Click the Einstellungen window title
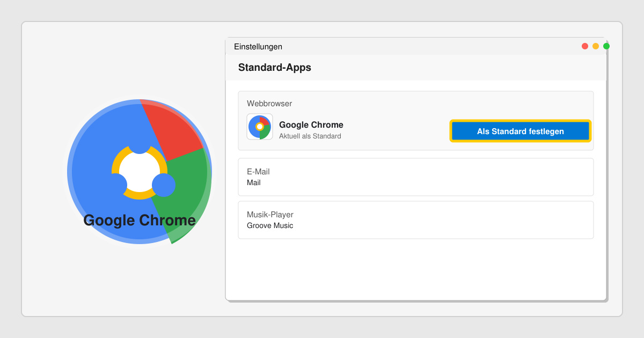The width and height of the screenshot is (644, 338). [x=258, y=47]
